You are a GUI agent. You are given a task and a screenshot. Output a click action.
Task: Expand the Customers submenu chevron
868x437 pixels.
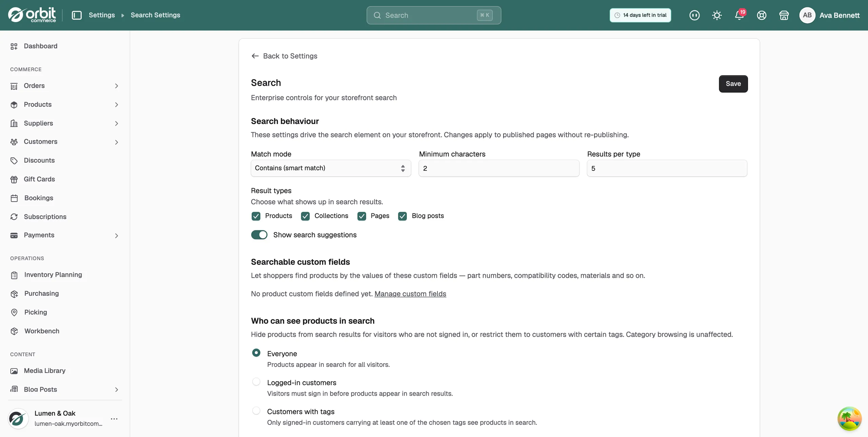click(116, 142)
